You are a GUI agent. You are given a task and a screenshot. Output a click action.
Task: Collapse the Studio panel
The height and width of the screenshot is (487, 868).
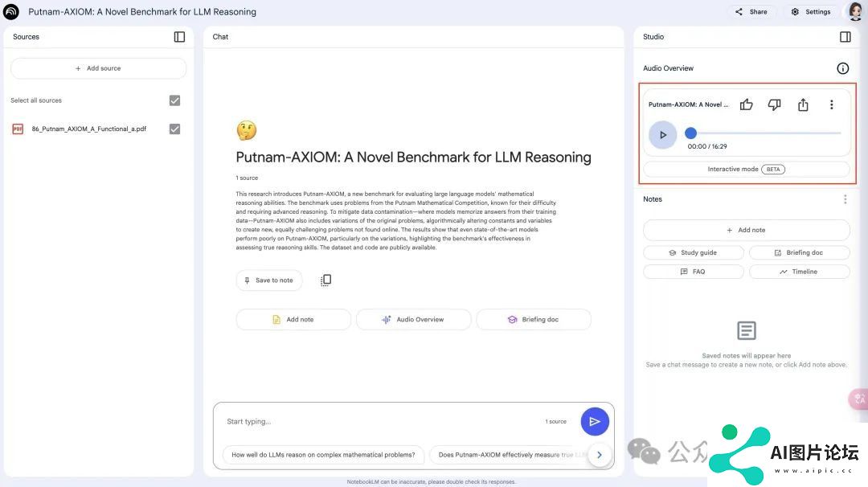coord(845,36)
